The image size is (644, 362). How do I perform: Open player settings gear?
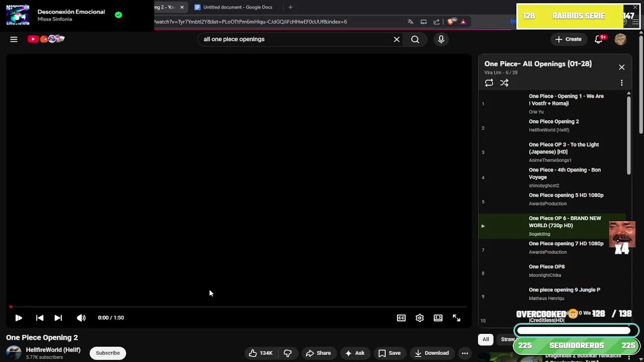[420, 318]
